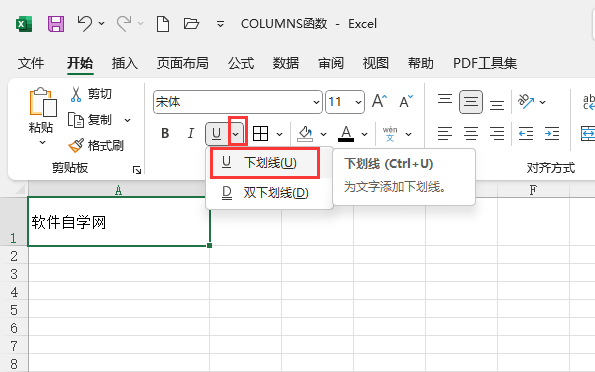This screenshot has height=372, width=595.
Task: Select row 5 header
Action: (14, 310)
